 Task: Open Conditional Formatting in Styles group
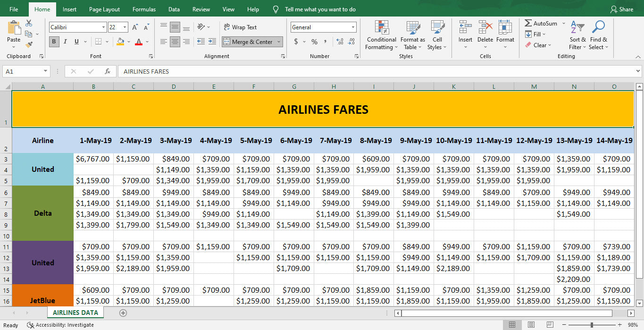coord(381,35)
